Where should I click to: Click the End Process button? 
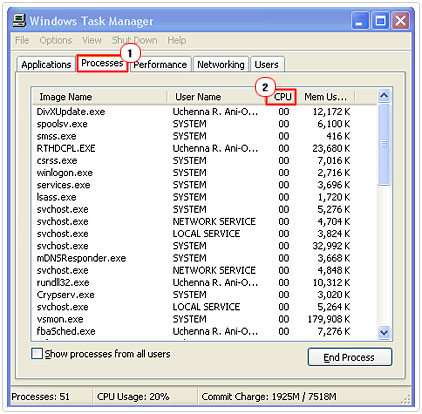[x=349, y=357]
